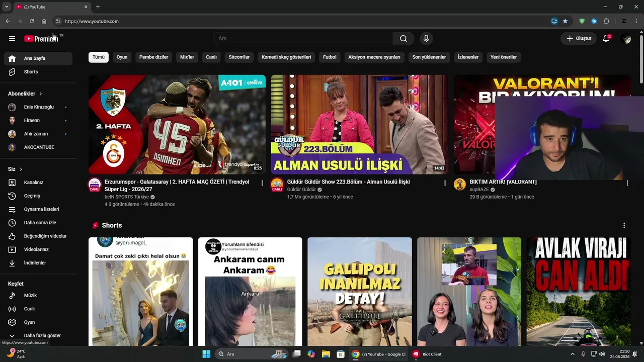Viewport: 644px width, 362px height.
Task: Select the Son yüklenenler chip
Action: tap(429, 57)
